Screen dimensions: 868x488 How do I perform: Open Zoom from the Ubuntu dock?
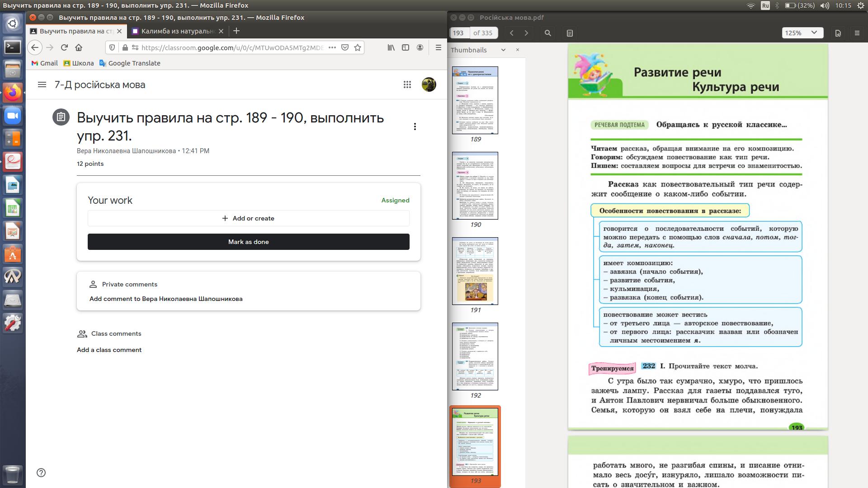click(x=13, y=116)
